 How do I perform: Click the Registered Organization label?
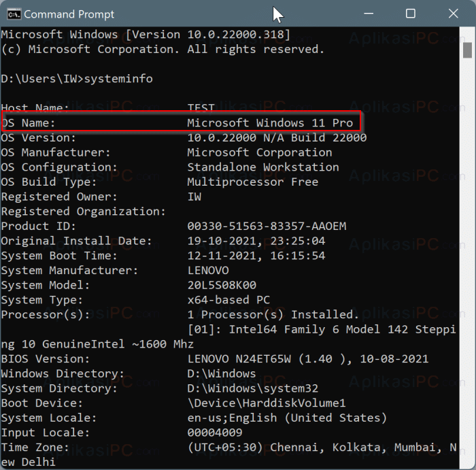point(84,212)
